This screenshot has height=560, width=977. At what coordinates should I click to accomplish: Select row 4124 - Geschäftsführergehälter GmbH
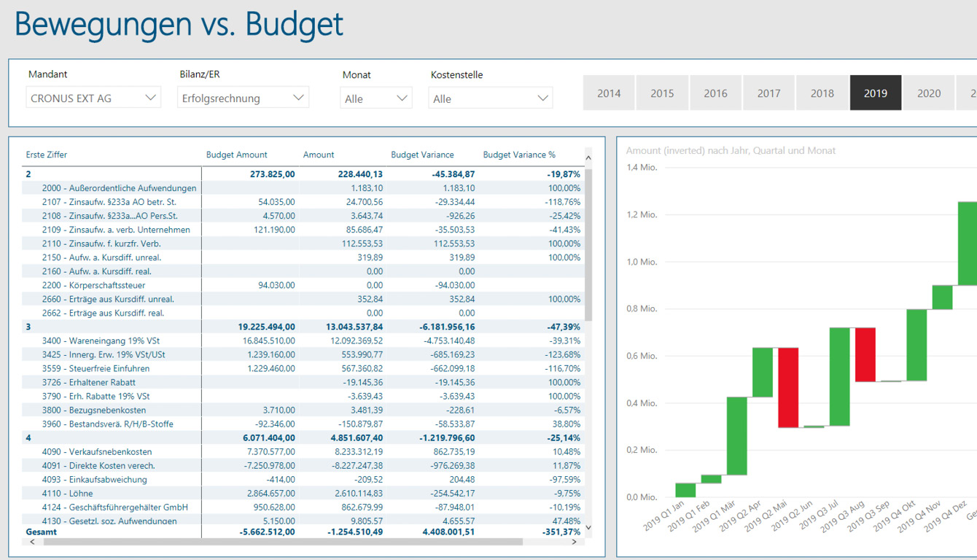pos(303,507)
